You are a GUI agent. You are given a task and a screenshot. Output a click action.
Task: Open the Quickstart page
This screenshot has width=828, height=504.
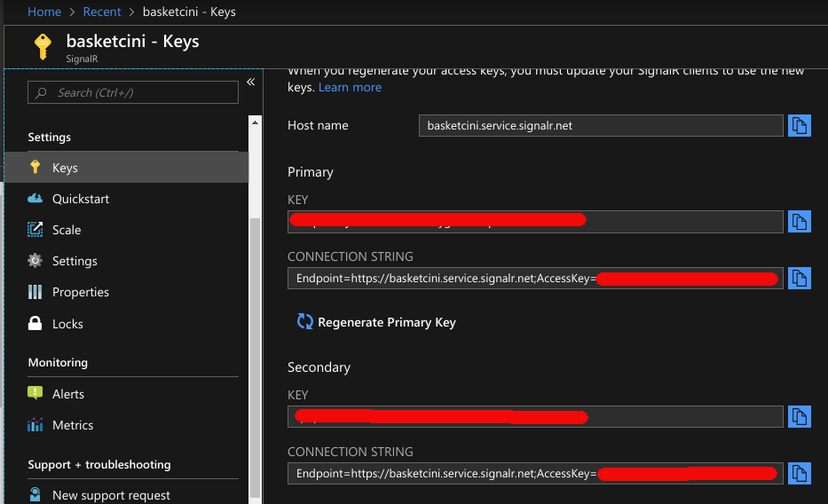point(81,199)
